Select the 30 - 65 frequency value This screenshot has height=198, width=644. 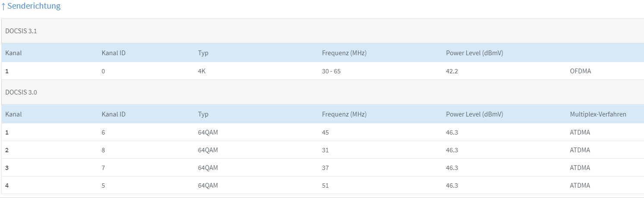click(331, 71)
